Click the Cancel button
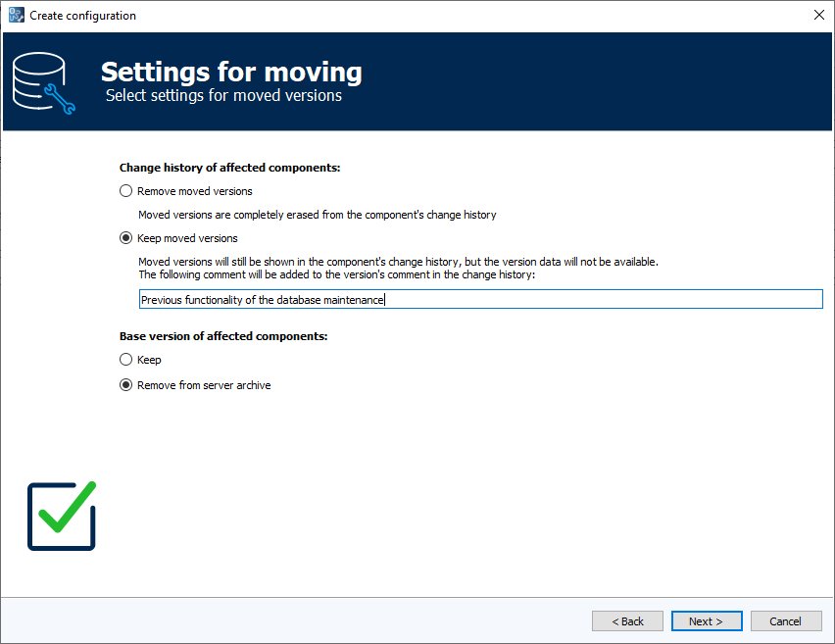The width and height of the screenshot is (835, 644). coord(786,620)
